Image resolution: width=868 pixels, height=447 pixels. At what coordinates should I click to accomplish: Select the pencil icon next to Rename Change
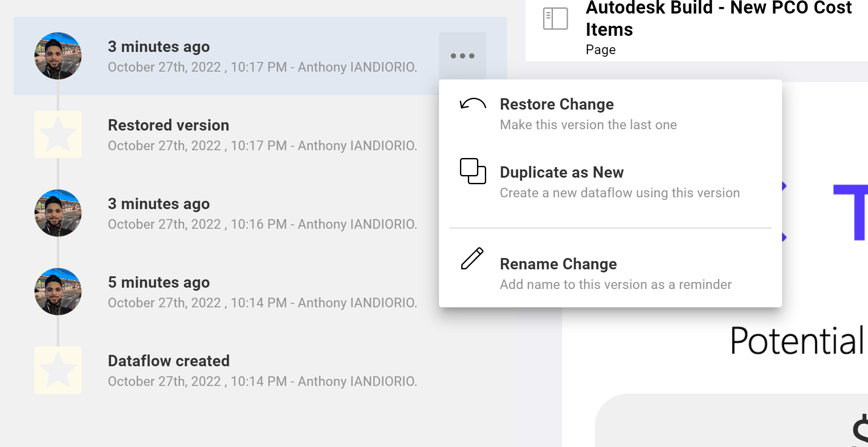(x=473, y=258)
